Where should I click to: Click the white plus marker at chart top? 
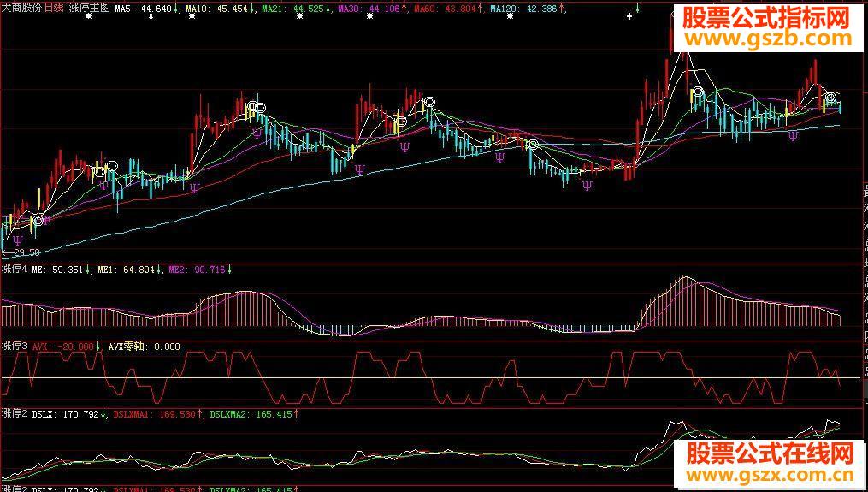coord(629,16)
